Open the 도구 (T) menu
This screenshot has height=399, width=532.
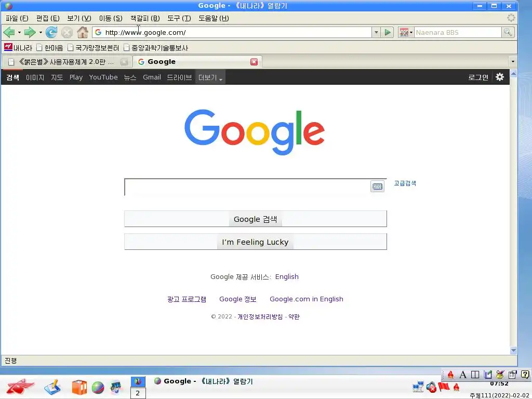pyautogui.click(x=179, y=18)
